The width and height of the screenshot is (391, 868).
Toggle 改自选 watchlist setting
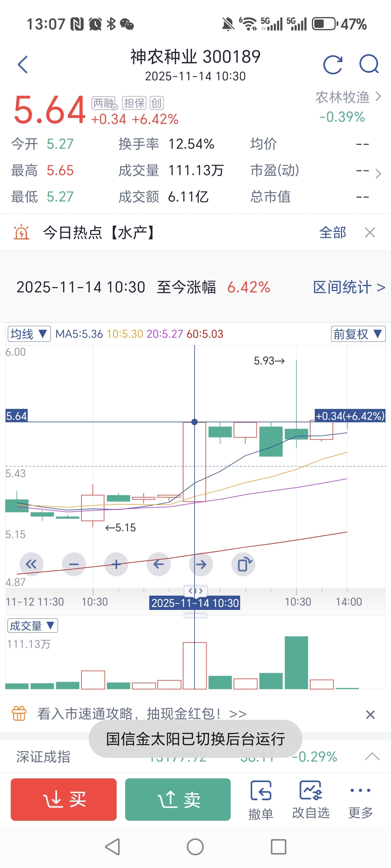[311, 800]
